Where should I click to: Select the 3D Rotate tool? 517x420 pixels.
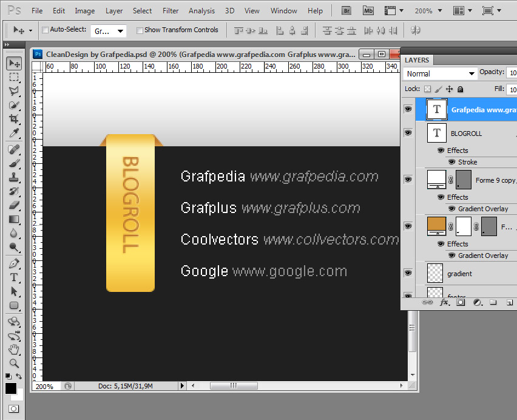14,322
